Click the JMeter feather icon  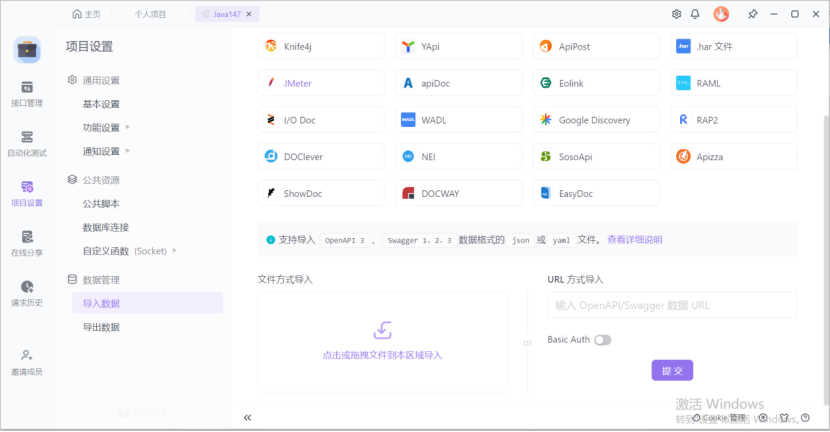pyautogui.click(x=271, y=83)
